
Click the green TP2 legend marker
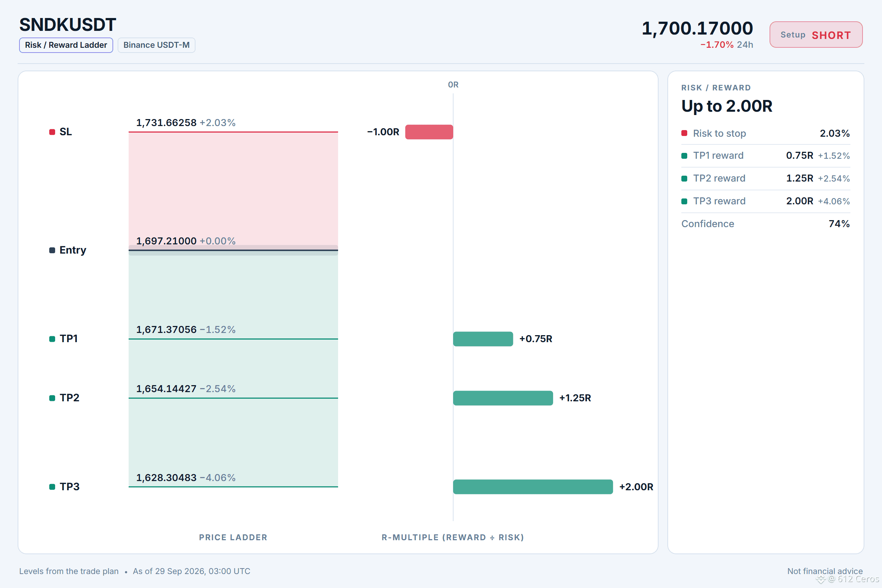click(x=52, y=398)
